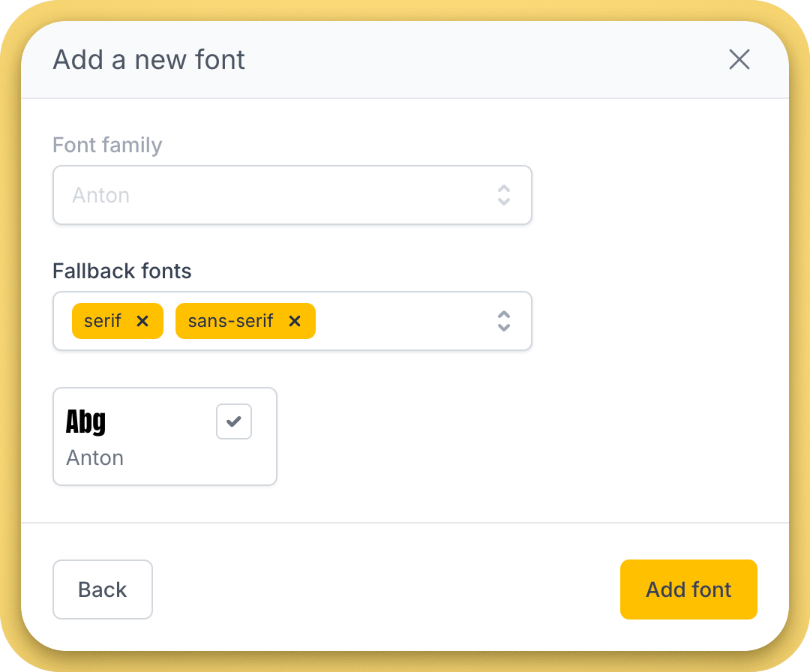Remove the serif fallback font tag

(142, 321)
